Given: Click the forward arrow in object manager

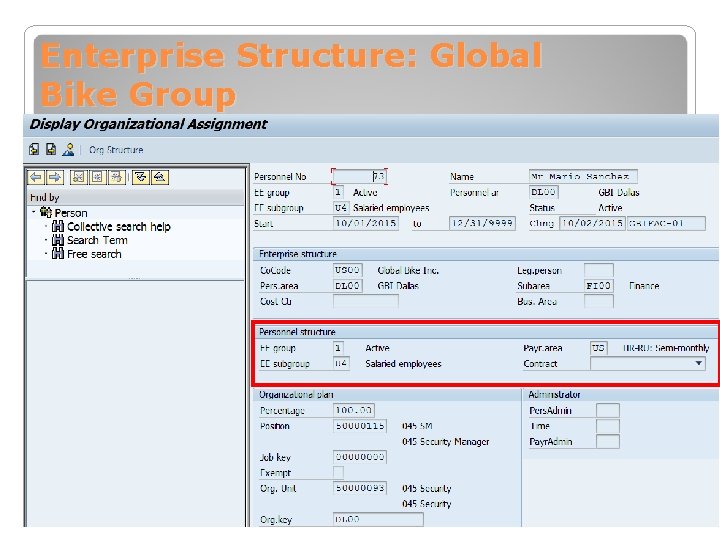Looking at the screenshot, I should (x=55, y=177).
